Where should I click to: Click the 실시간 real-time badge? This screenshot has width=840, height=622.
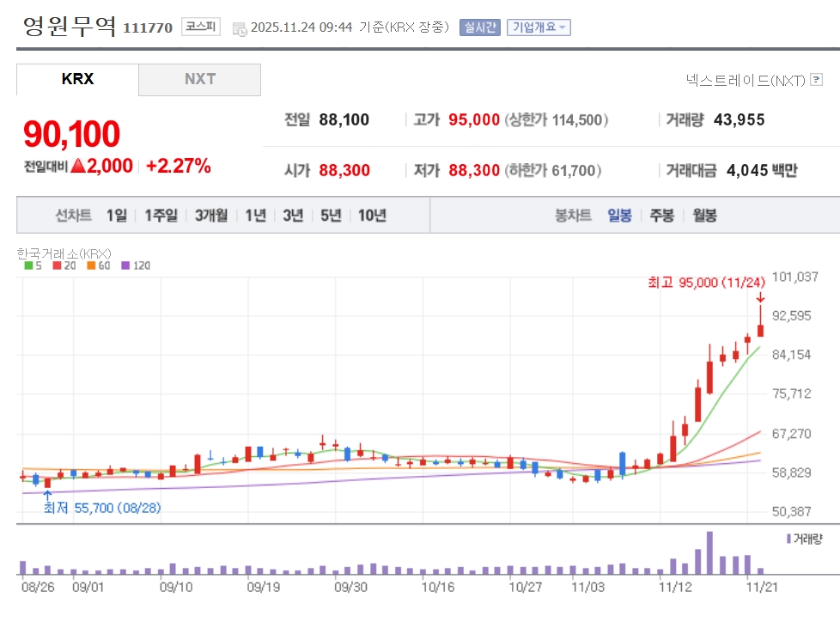[479, 27]
